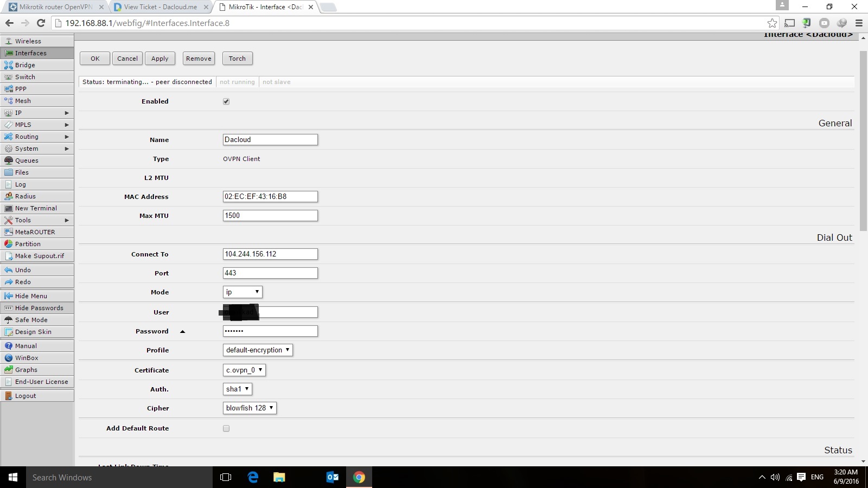Collapse the Password field arrow

coord(182,331)
